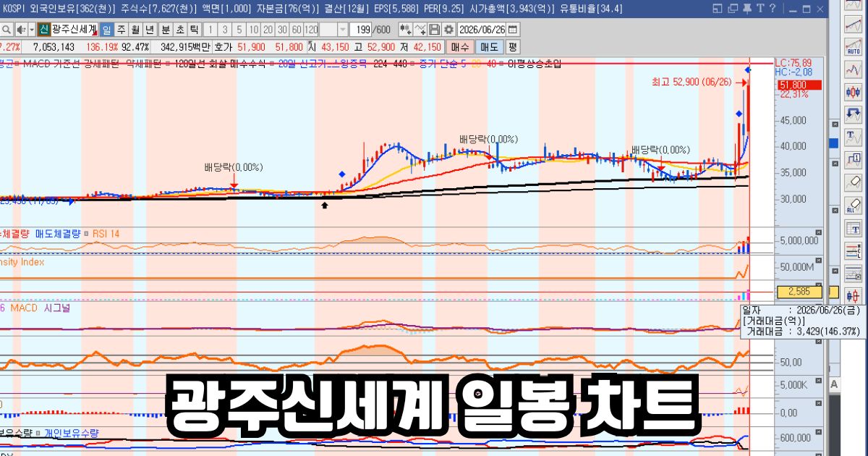The image size is (868, 456).
Task: Close the volume indicator pane with X
Action: (818, 232)
